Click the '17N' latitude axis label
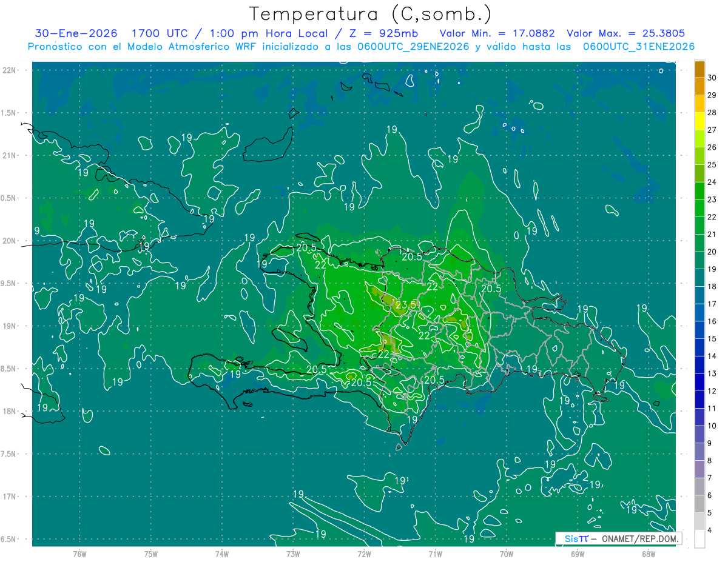Viewport: 728px width, 562px height. point(9,497)
